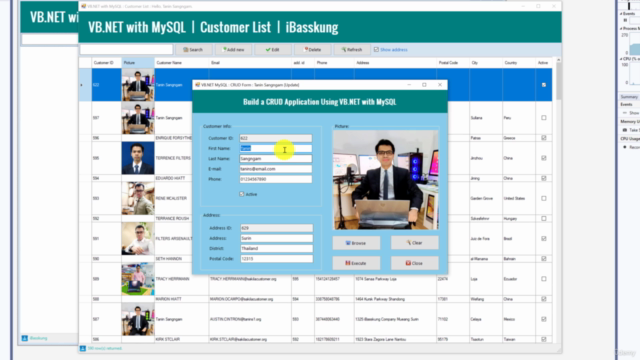Click the RENE MCALISTER picture thumbnail

138,198
